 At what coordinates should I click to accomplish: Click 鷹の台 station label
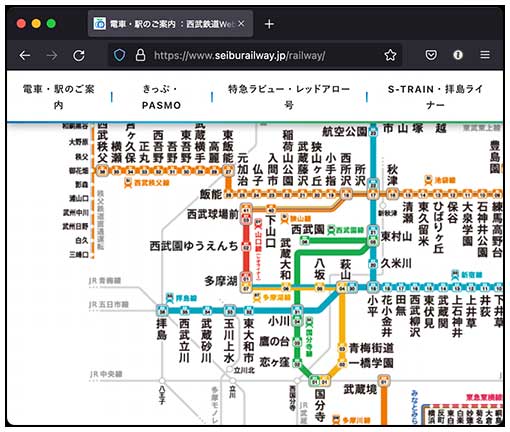[274, 341]
